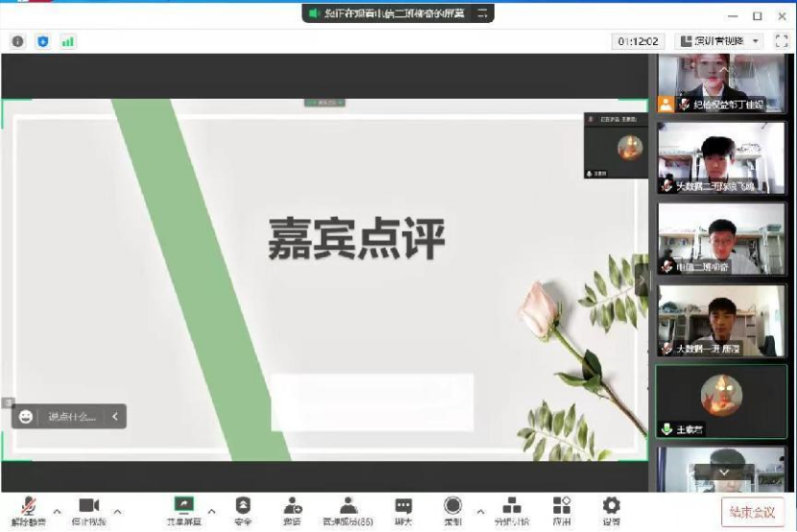Open the Chat panel
The width and height of the screenshot is (797, 532).
(403, 509)
